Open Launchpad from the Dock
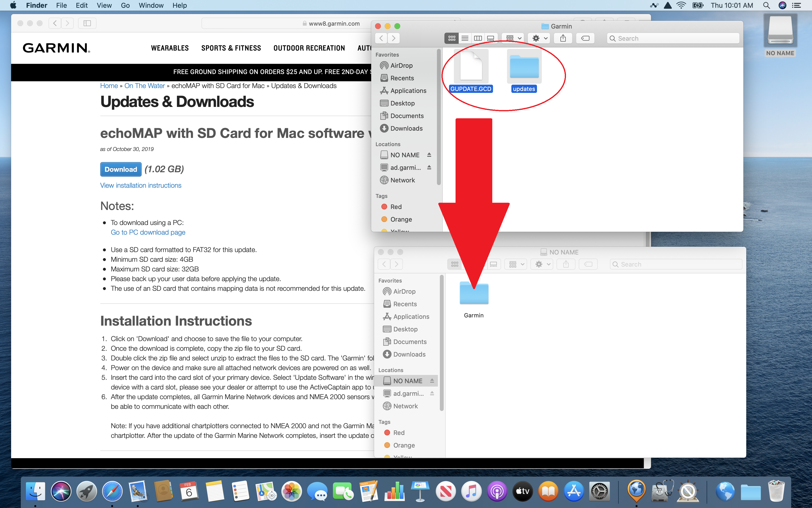 (87, 492)
